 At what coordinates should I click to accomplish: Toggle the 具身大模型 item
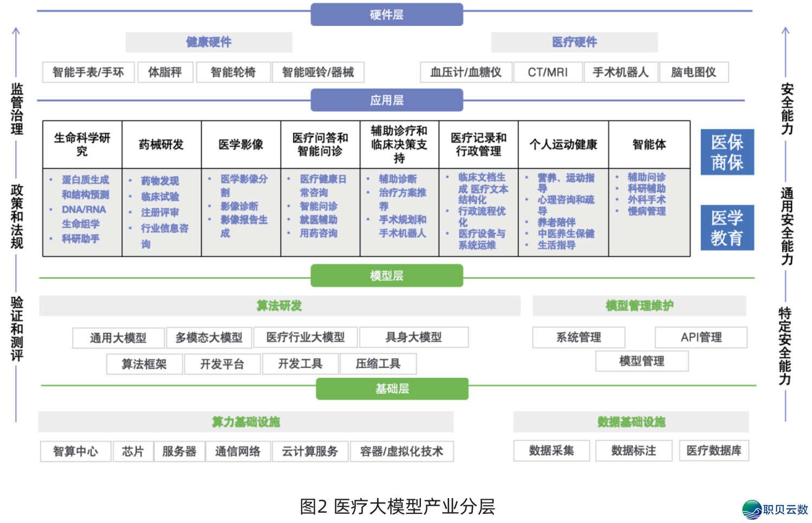[413, 337]
